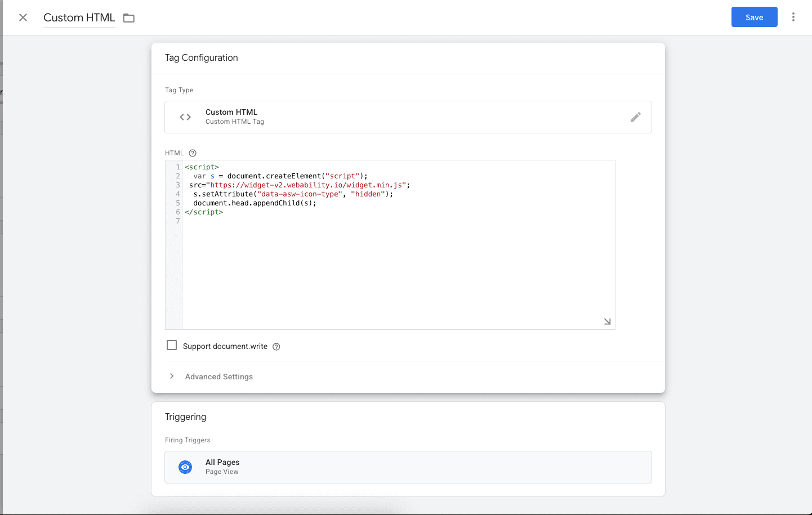Edit the tag name Custom HTML

coord(79,17)
